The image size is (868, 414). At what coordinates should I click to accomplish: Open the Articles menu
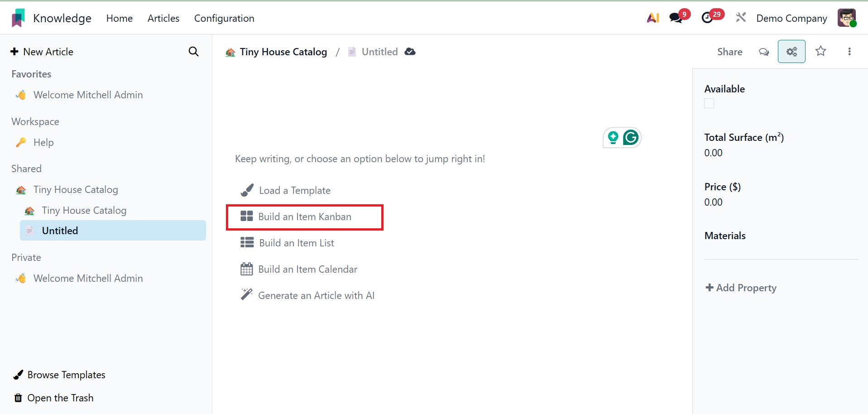click(x=163, y=18)
